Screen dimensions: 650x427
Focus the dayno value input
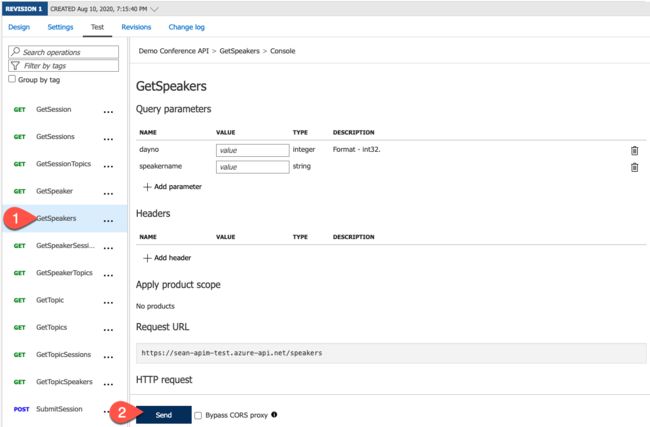[x=252, y=150]
